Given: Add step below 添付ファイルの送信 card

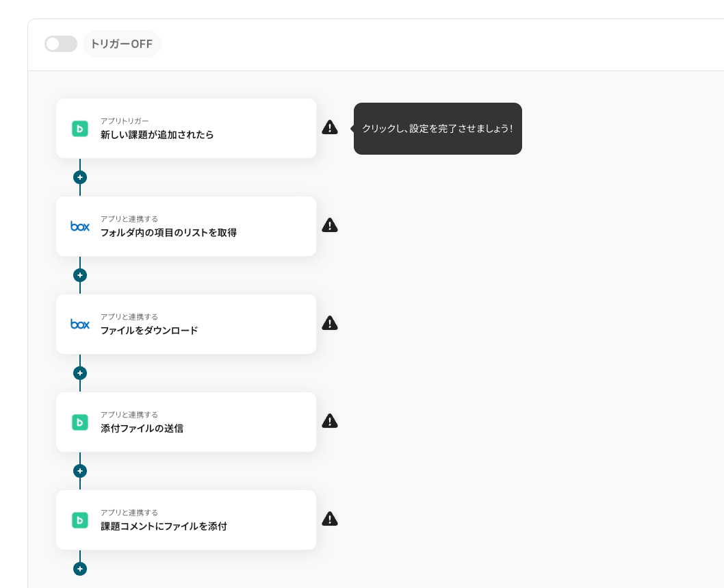Looking at the screenshot, I should (x=80, y=471).
